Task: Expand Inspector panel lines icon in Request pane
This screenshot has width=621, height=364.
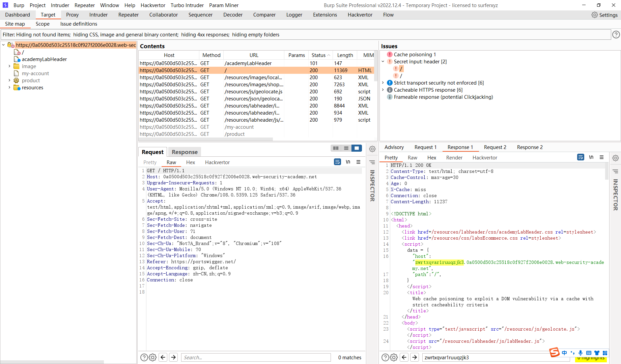Action: [x=372, y=162]
